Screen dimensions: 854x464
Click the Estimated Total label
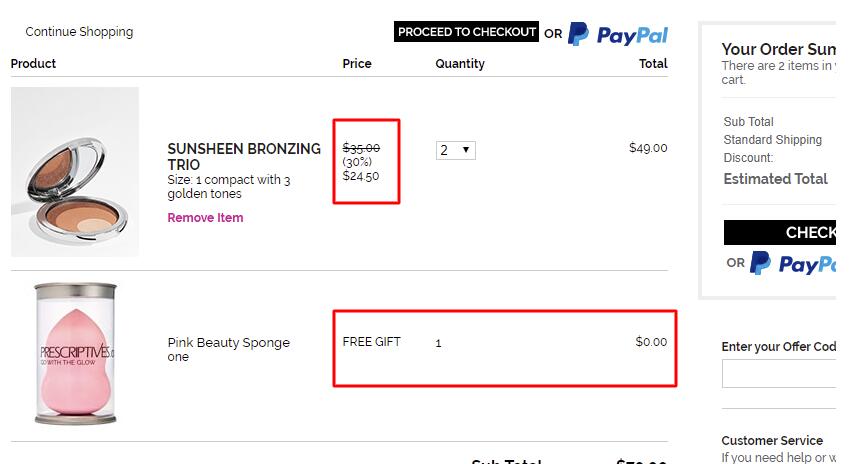tap(775, 179)
